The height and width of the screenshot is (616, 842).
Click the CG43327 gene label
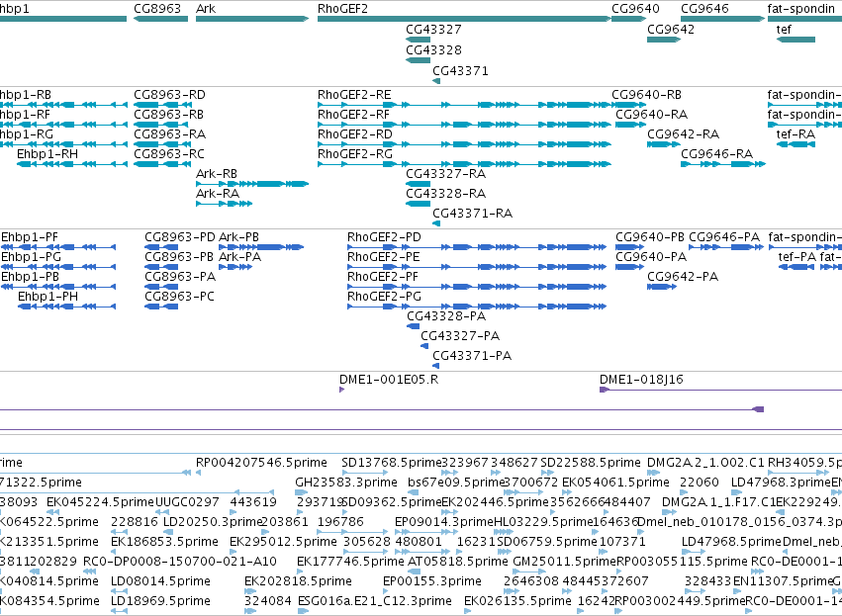pyautogui.click(x=433, y=30)
